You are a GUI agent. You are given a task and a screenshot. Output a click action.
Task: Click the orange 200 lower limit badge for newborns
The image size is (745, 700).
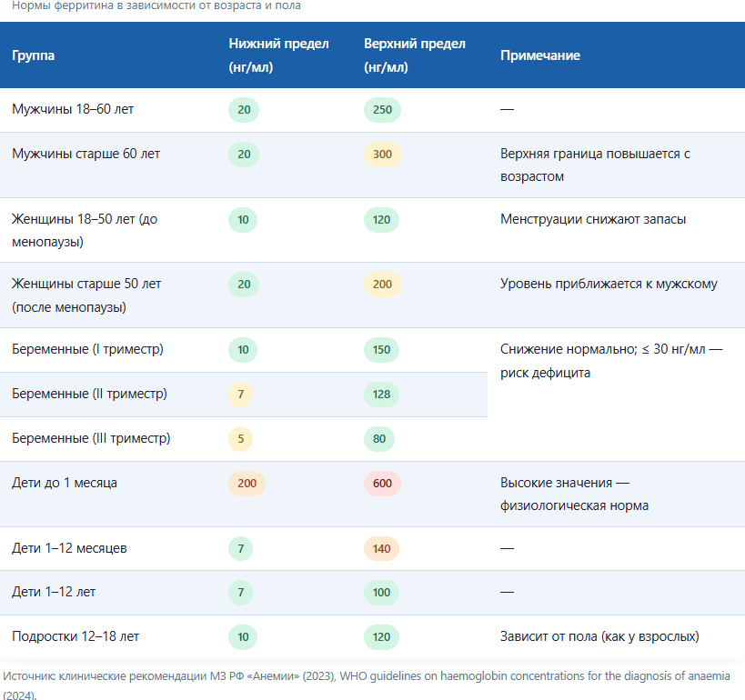(247, 484)
